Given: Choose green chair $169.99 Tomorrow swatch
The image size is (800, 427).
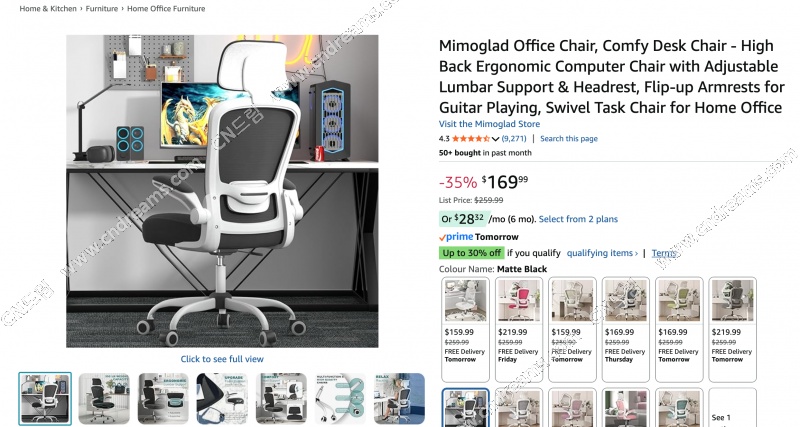Looking at the screenshot, I should pyautogui.click(x=679, y=330).
